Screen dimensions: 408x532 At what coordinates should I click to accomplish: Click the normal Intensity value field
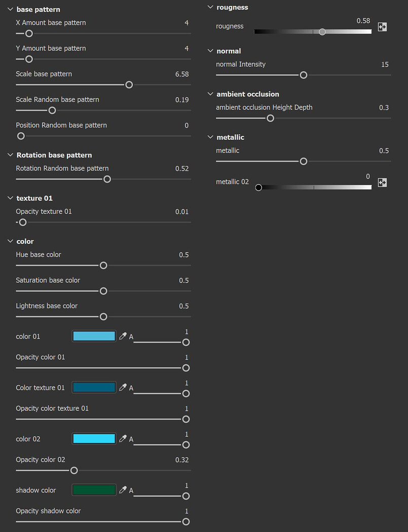[385, 64]
